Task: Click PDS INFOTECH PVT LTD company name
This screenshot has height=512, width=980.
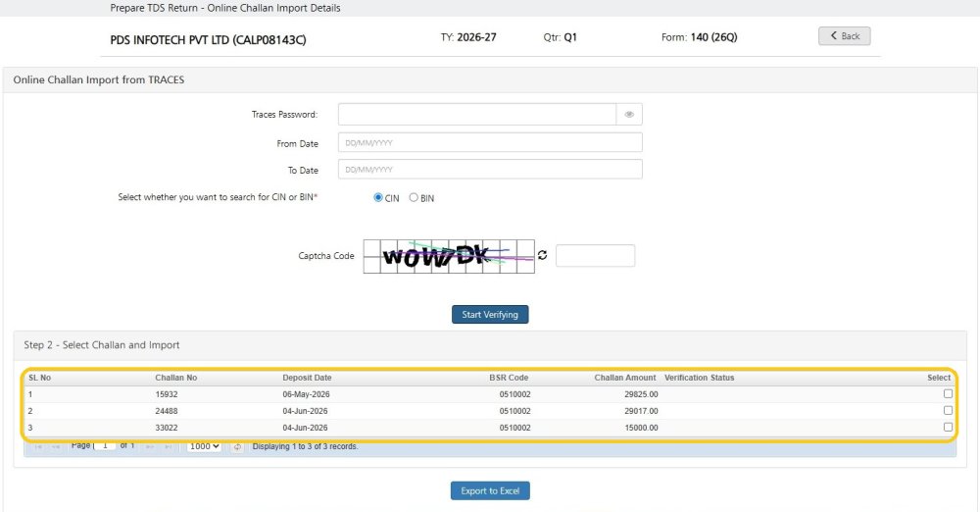Action: click(208, 39)
